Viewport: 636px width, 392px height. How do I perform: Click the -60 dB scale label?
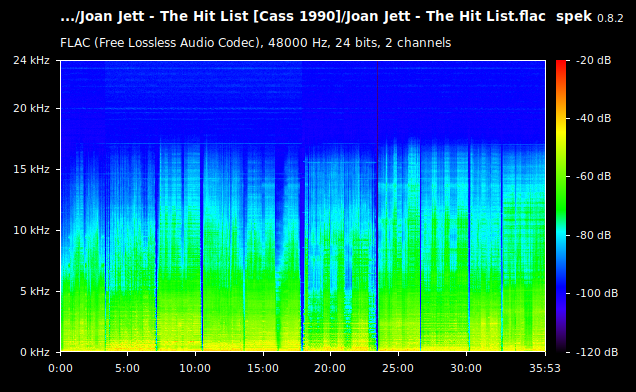(593, 177)
